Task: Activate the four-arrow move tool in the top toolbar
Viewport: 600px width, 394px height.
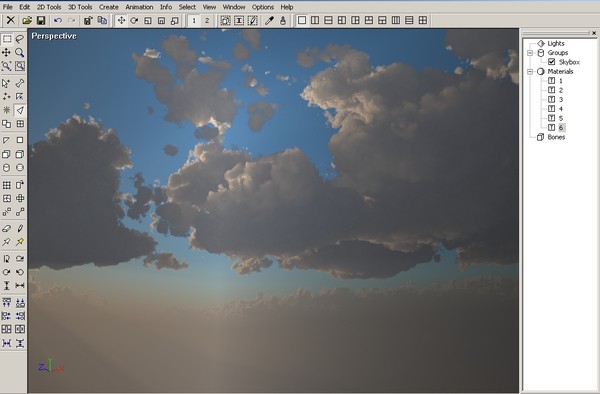Action: [121, 20]
